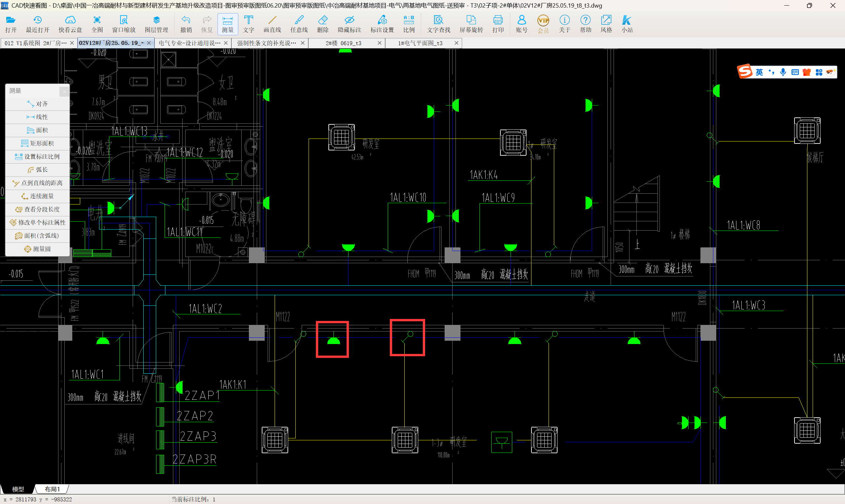Viewport: 845px width, 504px height.
Task: Activate the 删除 eraser tool
Action: pyautogui.click(x=322, y=24)
